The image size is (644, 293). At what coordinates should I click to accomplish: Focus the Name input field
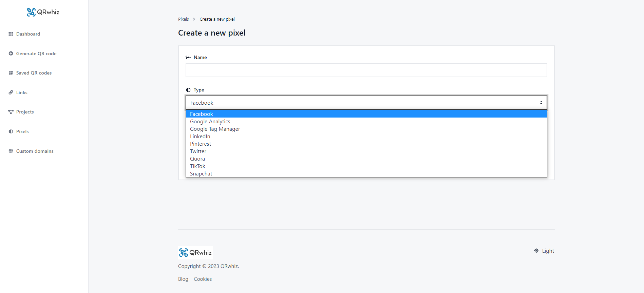click(x=366, y=70)
